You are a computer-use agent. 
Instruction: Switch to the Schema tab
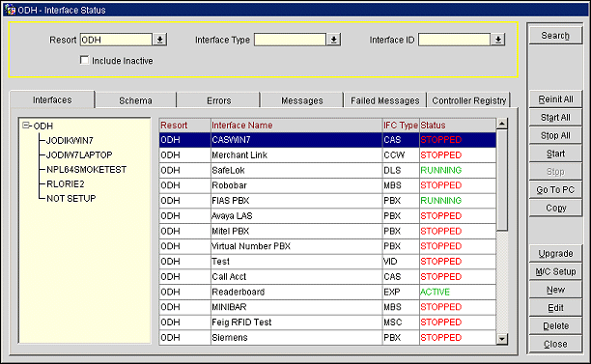[x=136, y=100]
